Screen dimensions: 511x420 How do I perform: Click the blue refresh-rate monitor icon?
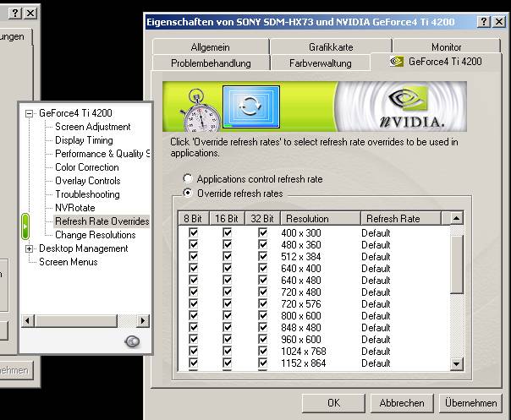click(x=251, y=106)
